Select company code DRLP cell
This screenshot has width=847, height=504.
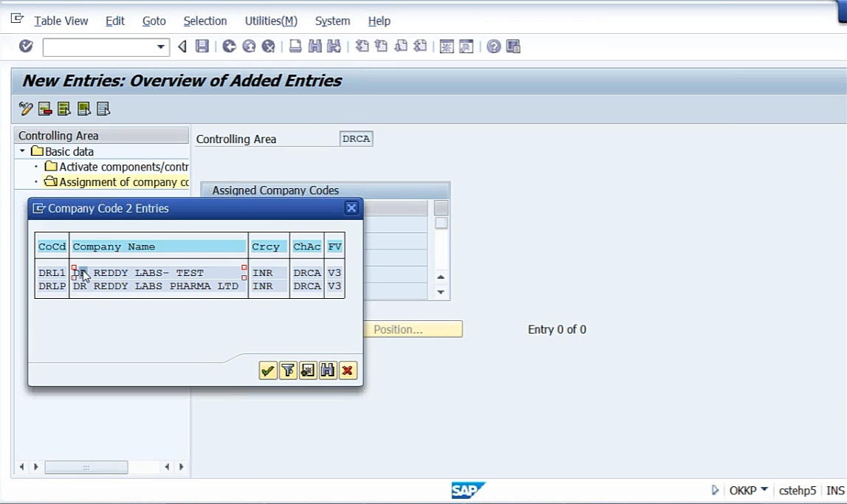52,286
